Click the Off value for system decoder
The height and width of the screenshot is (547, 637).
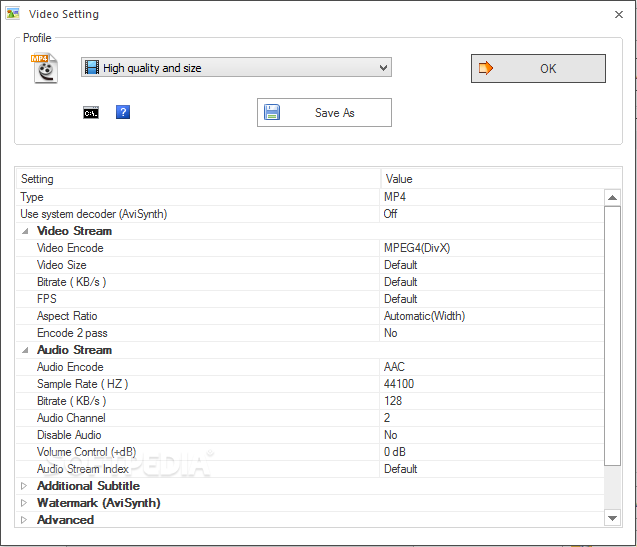(390, 214)
